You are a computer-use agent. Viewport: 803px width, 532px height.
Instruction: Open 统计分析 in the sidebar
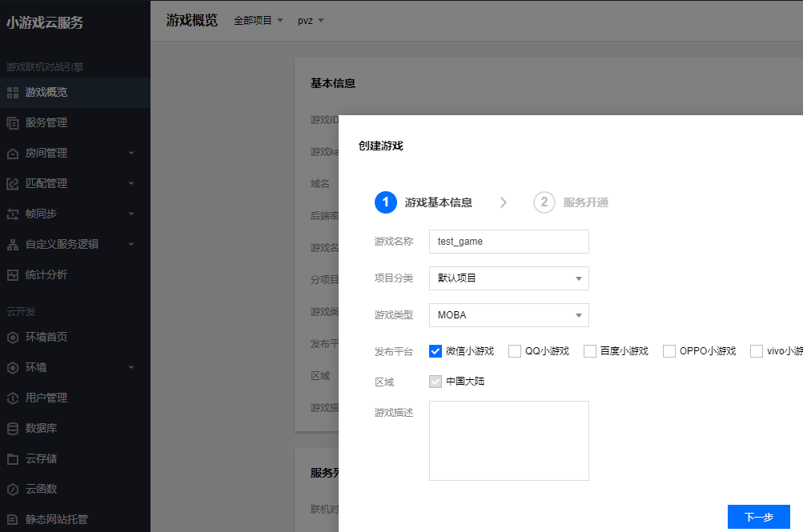coord(75,274)
